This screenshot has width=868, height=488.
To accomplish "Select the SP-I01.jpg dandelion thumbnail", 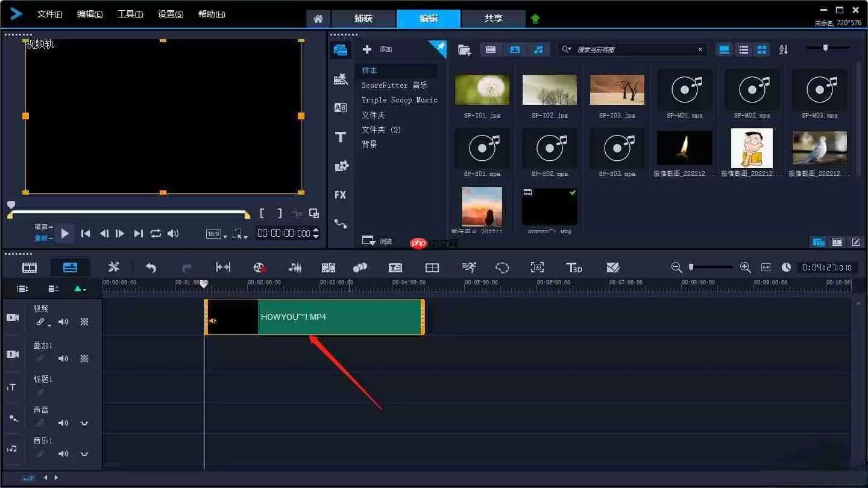I will pyautogui.click(x=482, y=90).
